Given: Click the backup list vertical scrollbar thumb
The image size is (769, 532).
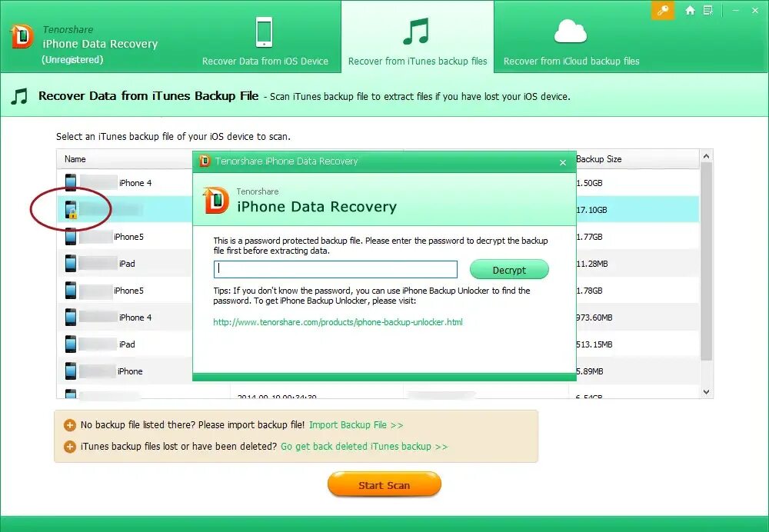Looking at the screenshot, I should tap(706, 262).
